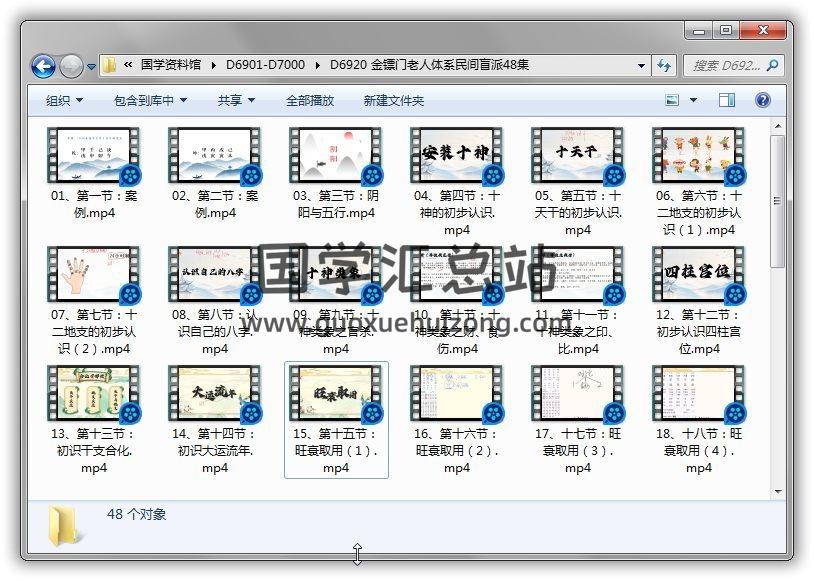This screenshot has width=814, height=581.
Task: Open the more view options arrow
Action: point(693,100)
